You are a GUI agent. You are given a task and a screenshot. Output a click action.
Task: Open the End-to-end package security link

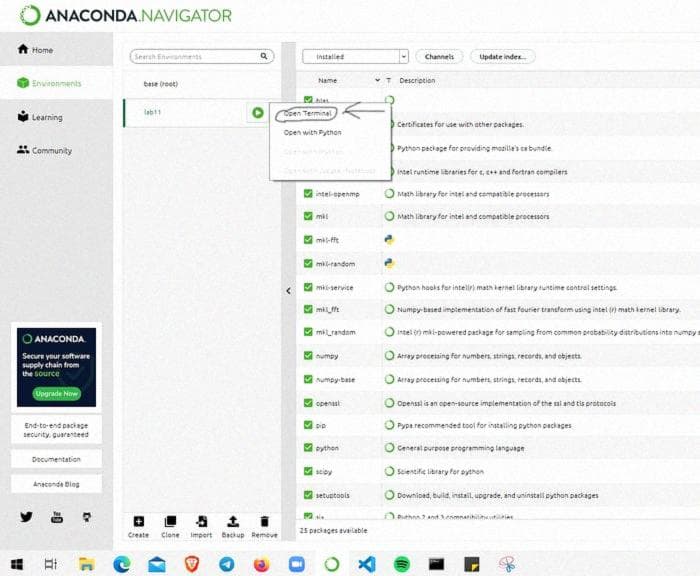(56, 430)
